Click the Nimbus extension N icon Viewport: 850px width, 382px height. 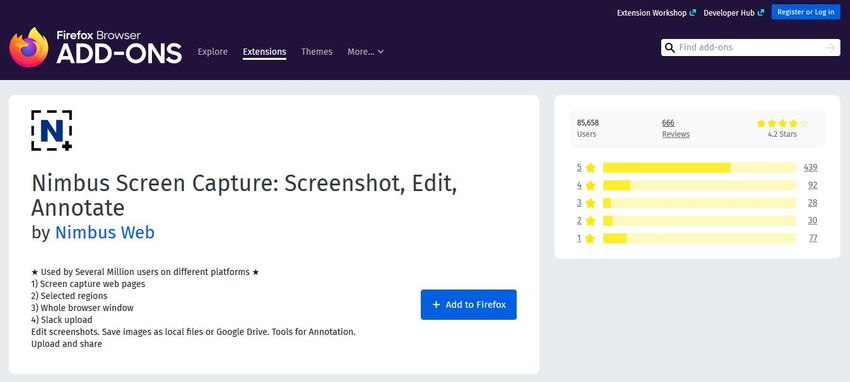click(51, 131)
